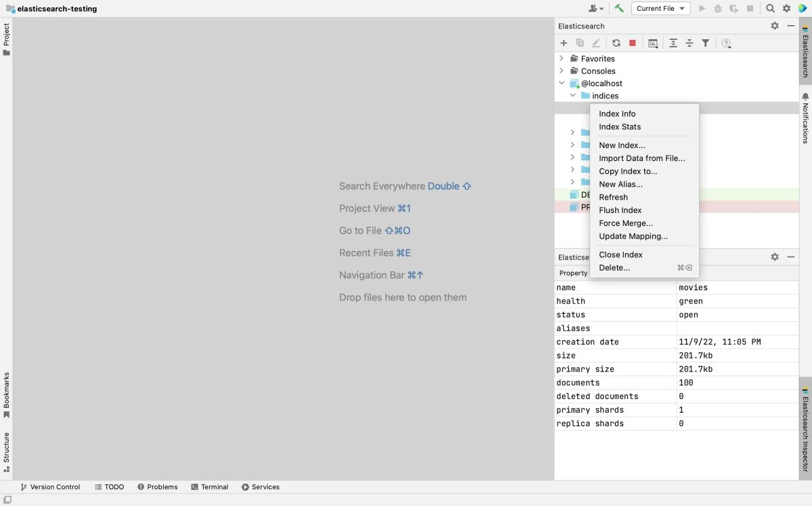Open the help question mark dropdown
The width and height of the screenshot is (812, 506).
(727, 43)
